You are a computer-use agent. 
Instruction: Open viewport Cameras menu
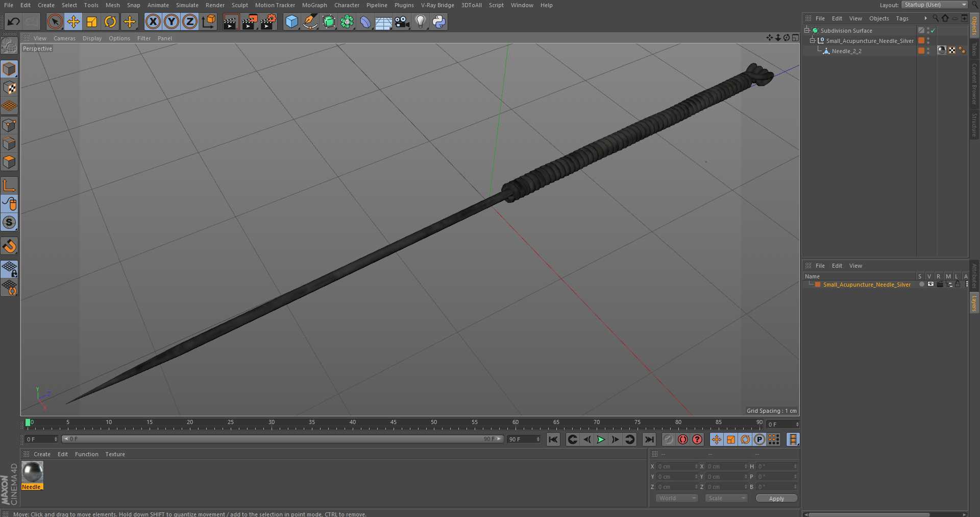[64, 38]
